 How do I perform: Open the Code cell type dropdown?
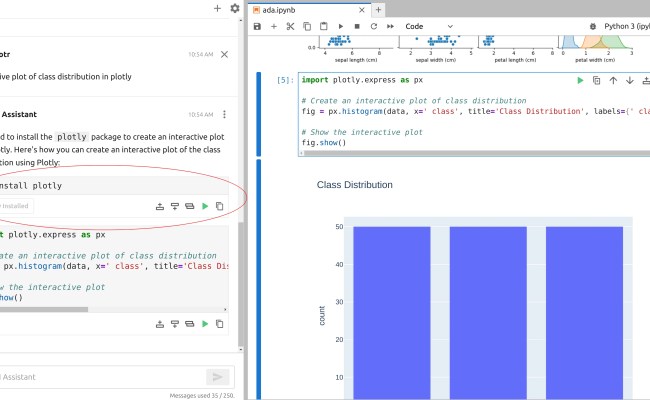(429, 27)
